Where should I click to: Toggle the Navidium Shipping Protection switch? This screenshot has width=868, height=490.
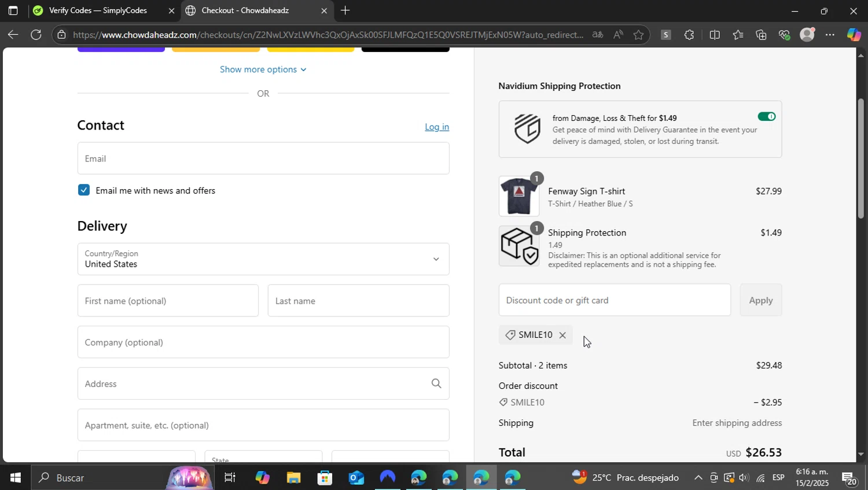tap(767, 116)
